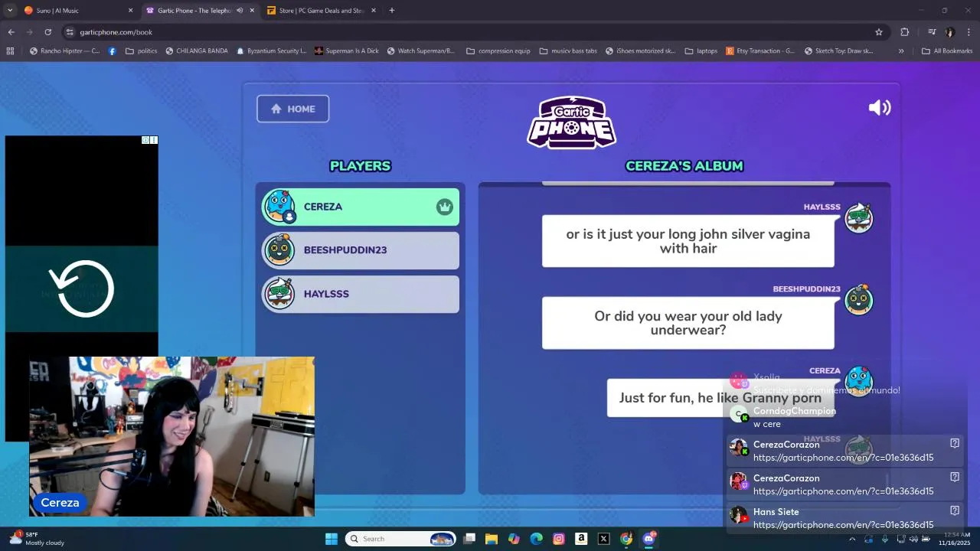The width and height of the screenshot is (980, 551).
Task: Open the Watch Superman bookmark
Action: [x=420, y=51]
